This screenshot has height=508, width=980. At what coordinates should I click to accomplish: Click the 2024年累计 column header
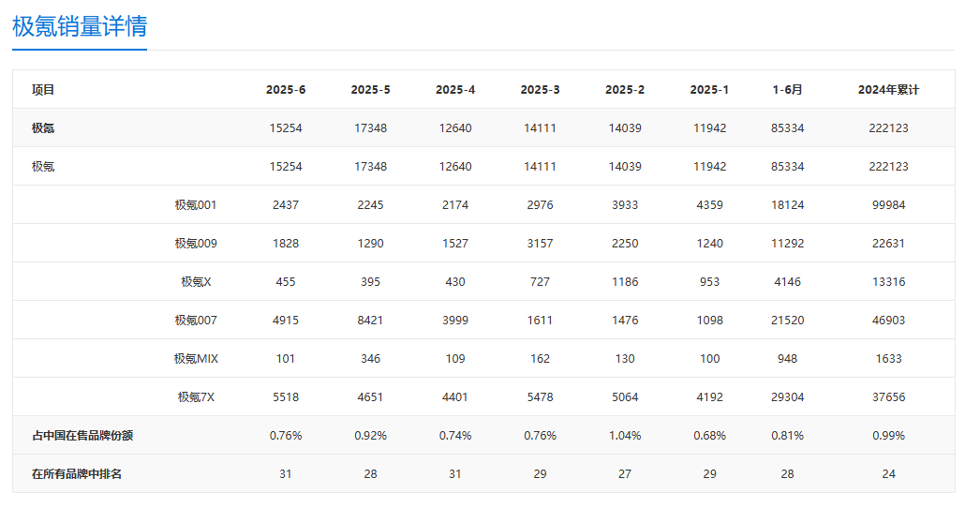(x=889, y=89)
